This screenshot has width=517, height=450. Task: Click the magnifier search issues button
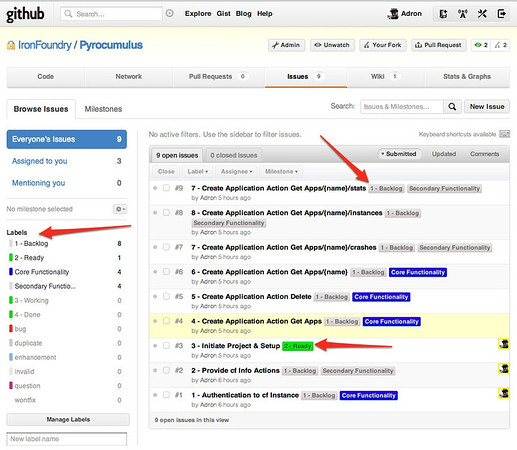(x=452, y=107)
